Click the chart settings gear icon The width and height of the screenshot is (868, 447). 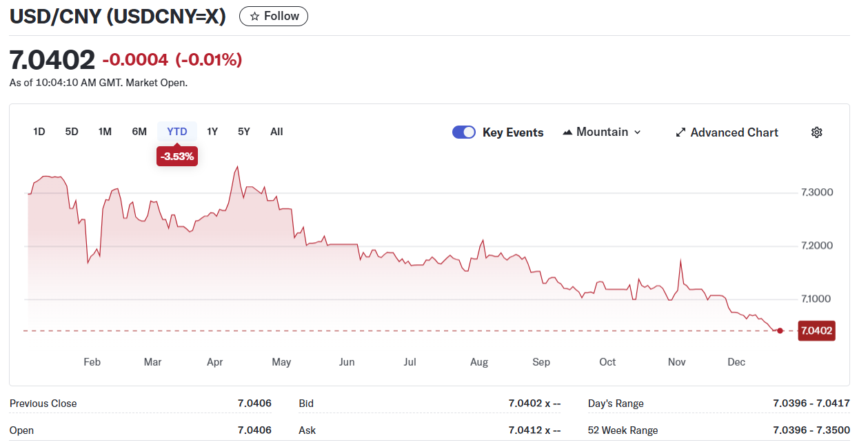click(x=816, y=132)
